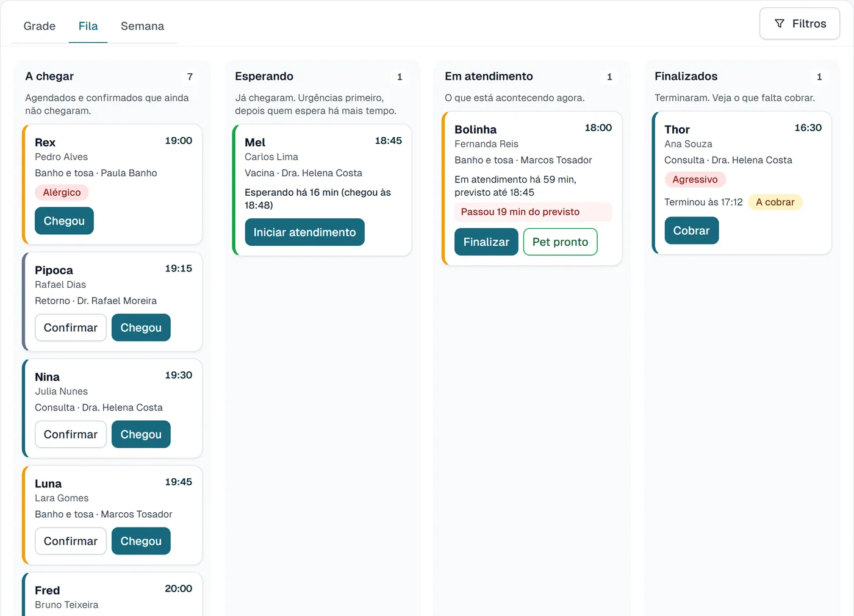The image size is (854, 616).
Task: Click the Luna pet name
Action: coord(48,484)
